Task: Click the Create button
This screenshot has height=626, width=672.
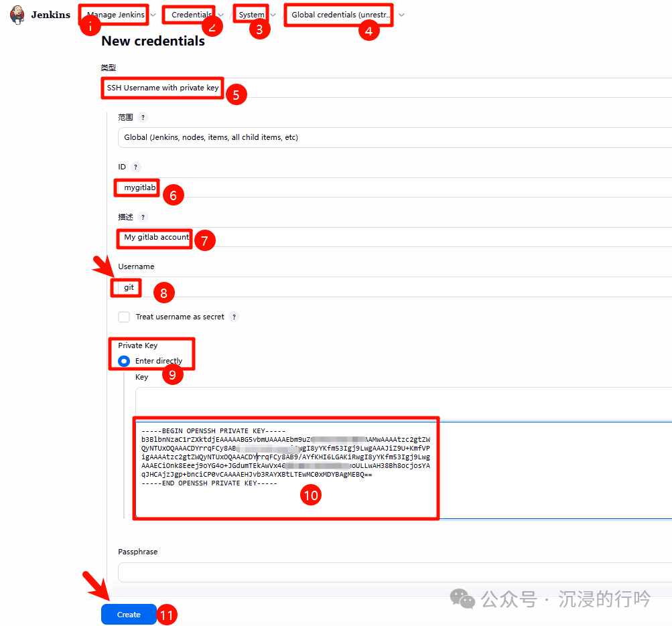Action: [x=129, y=614]
